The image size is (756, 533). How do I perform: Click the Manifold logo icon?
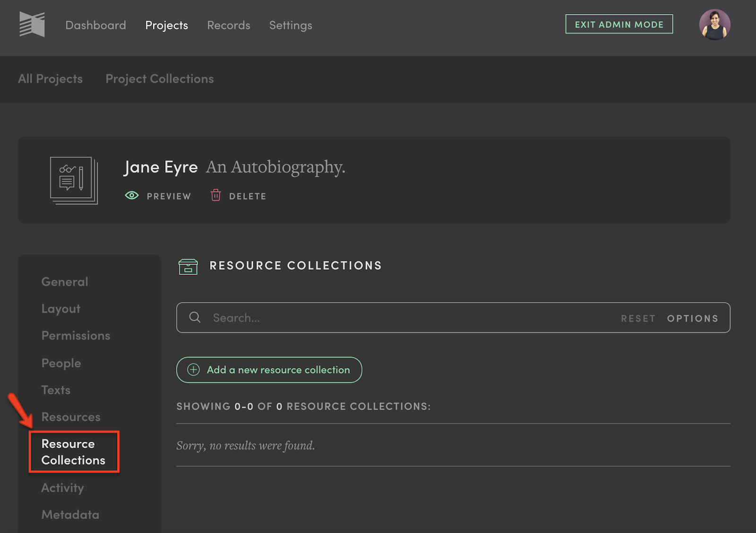pyautogui.click(x=32, y=25)
